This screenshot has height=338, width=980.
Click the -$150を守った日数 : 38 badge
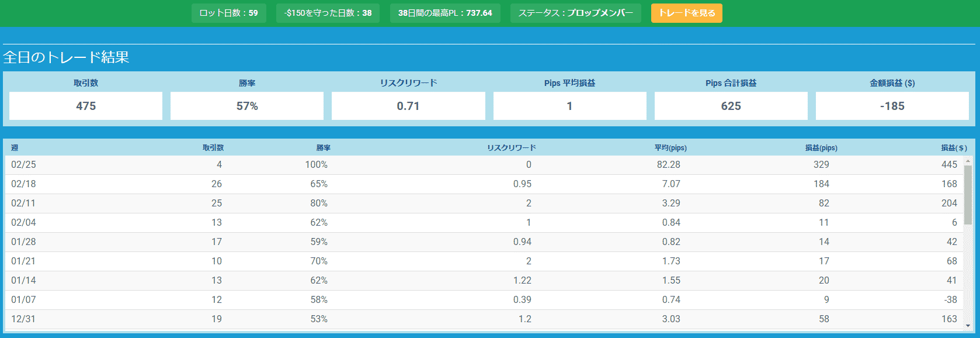[x=328, y=13]
